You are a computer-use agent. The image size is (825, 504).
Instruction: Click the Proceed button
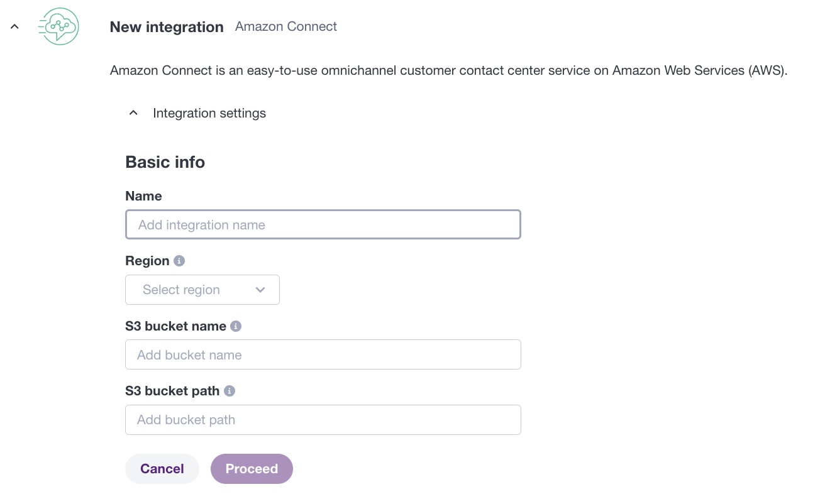click(252, 469)
